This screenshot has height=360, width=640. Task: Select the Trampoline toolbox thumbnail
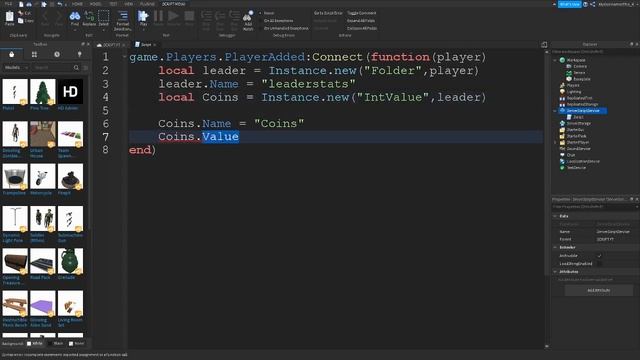[15, 176]
